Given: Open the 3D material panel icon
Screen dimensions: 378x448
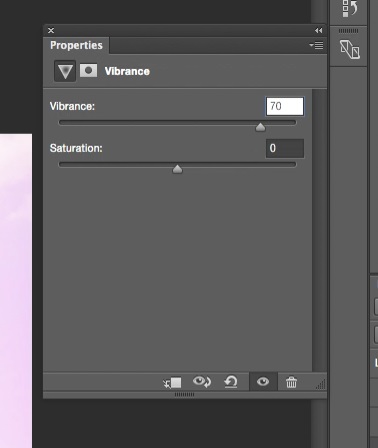Looking at the screenshot, I should [350, 50].
